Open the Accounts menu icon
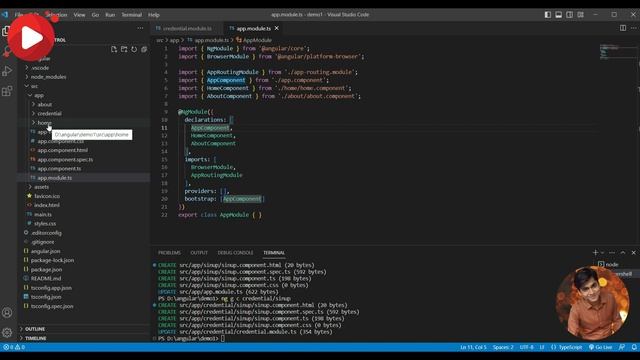Screen dimensions: 640x360 [7, 313]
